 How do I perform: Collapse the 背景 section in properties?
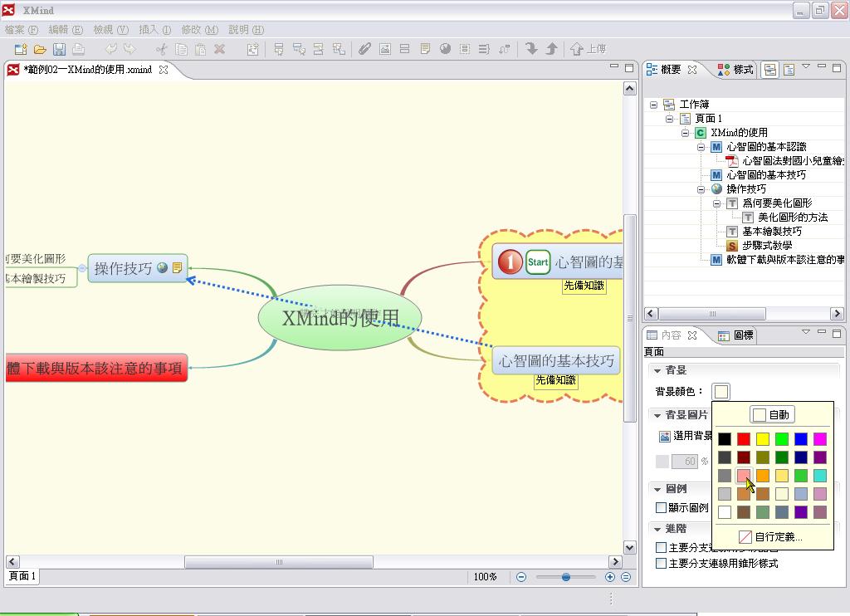pyautogui.click(x=657, y=370)
